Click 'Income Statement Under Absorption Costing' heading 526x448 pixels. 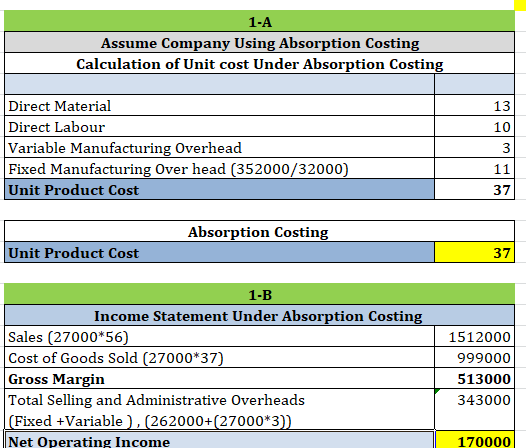(x=259, y=315)
